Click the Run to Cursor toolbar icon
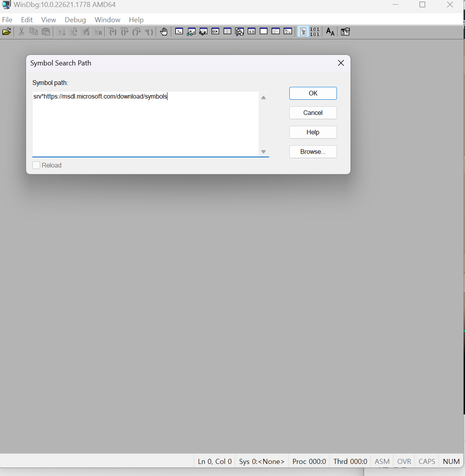The height and width of the screenshot is (476, 465). (x=149, y=32)
